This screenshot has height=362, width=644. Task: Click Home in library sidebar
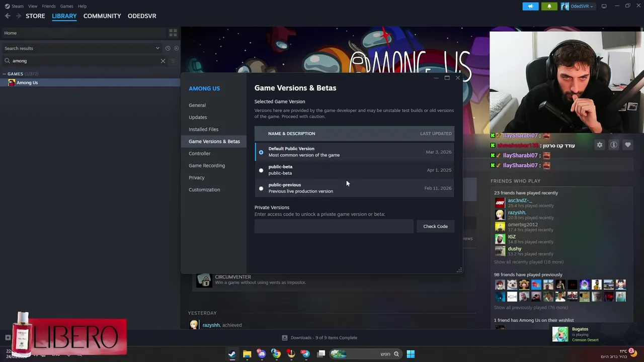click(x=10, y=33)
